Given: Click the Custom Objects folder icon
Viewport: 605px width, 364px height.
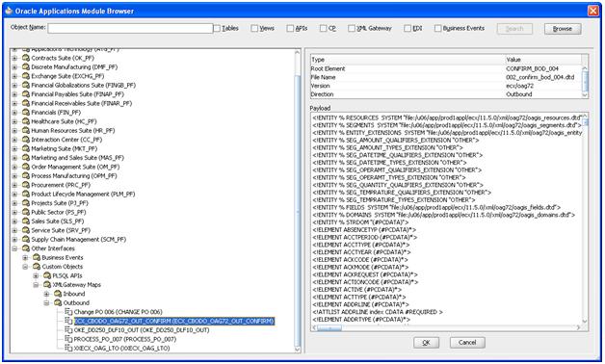Looking at the screenshot, I should 37,267.
